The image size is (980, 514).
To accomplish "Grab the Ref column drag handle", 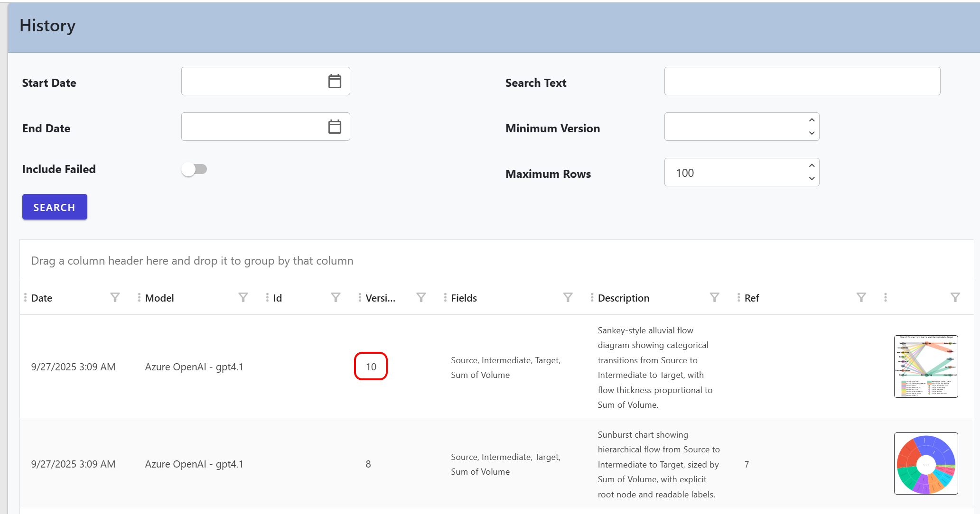I will tap(738, 297).
